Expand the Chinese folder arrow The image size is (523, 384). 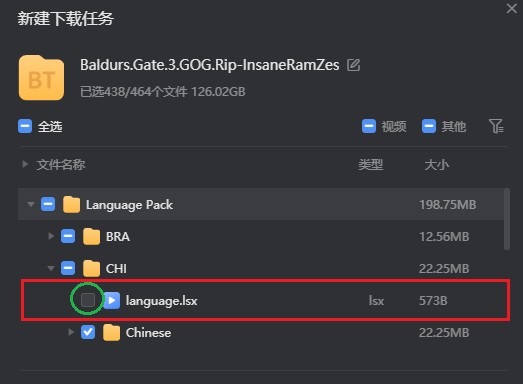pos(71,332)
